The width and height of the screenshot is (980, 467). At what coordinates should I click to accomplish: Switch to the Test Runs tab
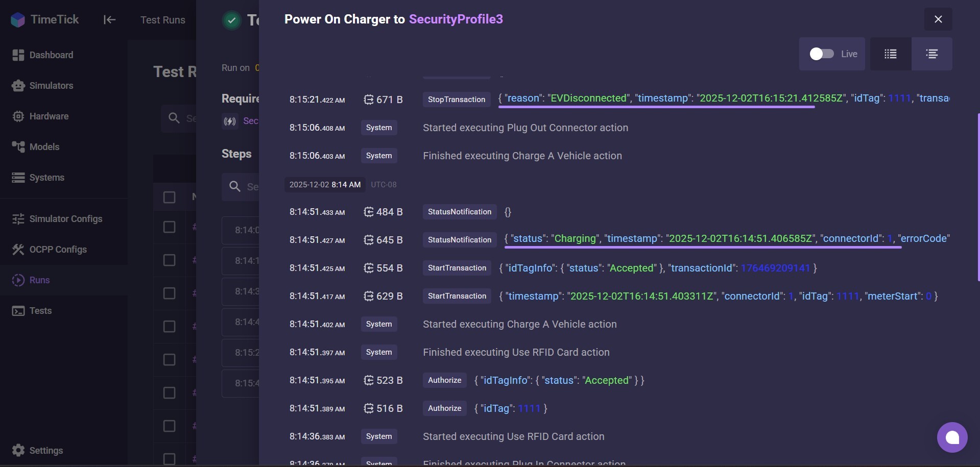point(162,19)
